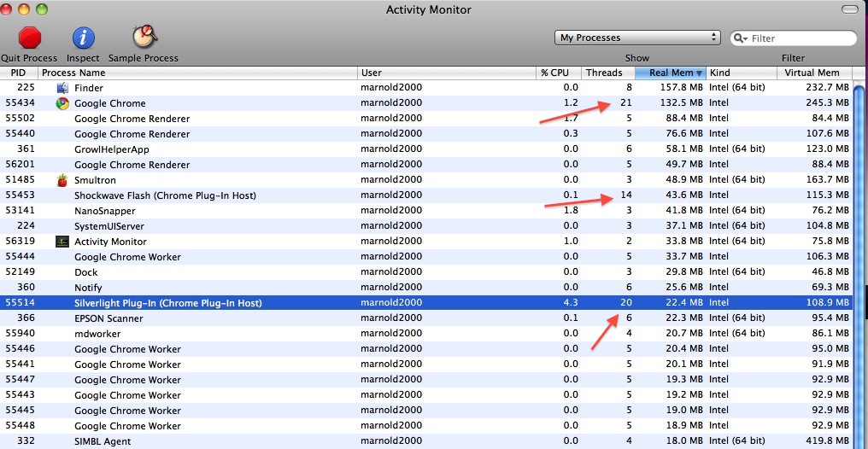Click the 245.3 MB virtual memory value
Screen dimensions: 868x449
point(826,102)
